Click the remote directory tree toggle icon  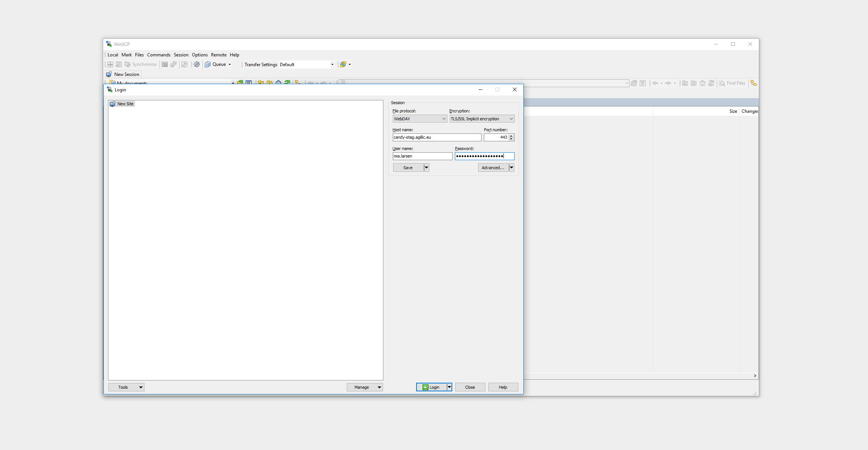click(x=754, y=83)
